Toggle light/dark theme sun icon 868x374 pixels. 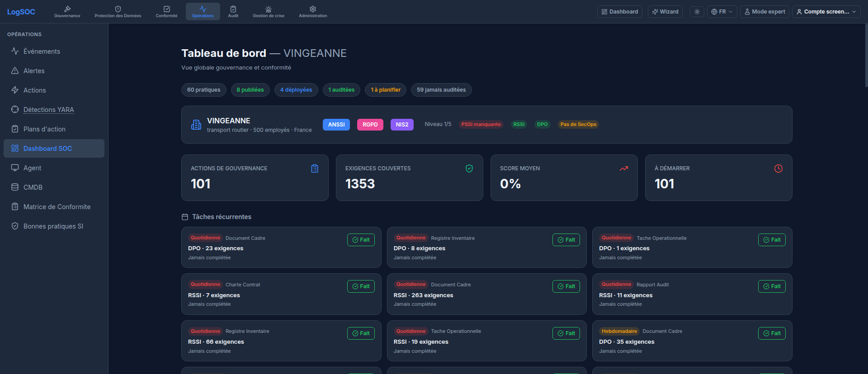click(x=697, y=12)
